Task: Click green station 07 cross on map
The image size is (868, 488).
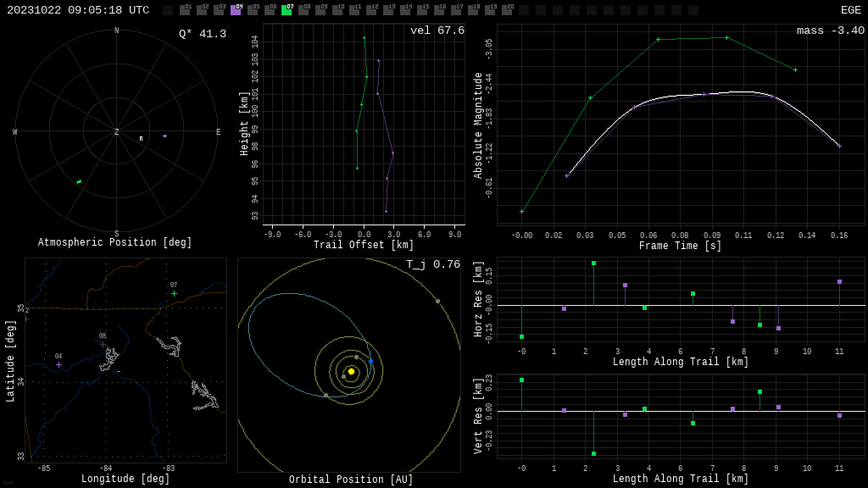Action: coord(174,294)
